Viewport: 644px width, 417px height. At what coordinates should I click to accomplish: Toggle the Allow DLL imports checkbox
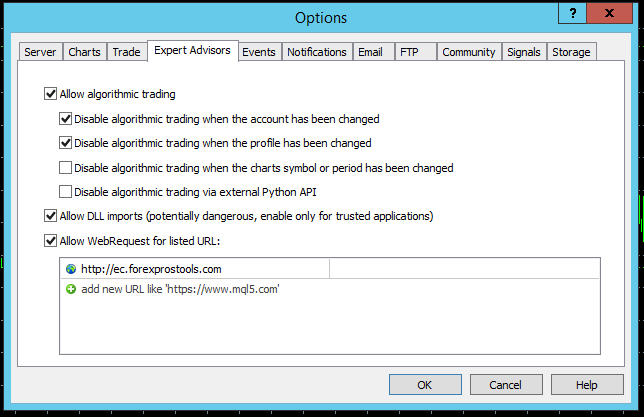[x=52, y=216]
